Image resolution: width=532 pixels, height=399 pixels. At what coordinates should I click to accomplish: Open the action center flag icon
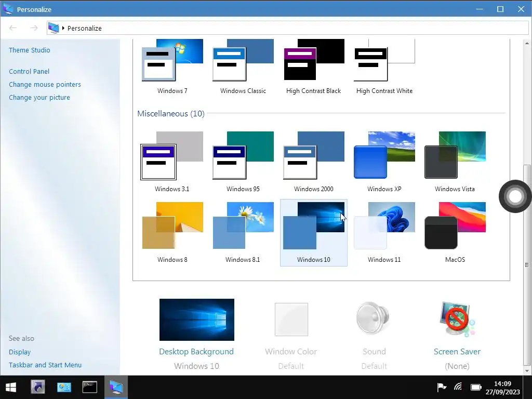442,387
